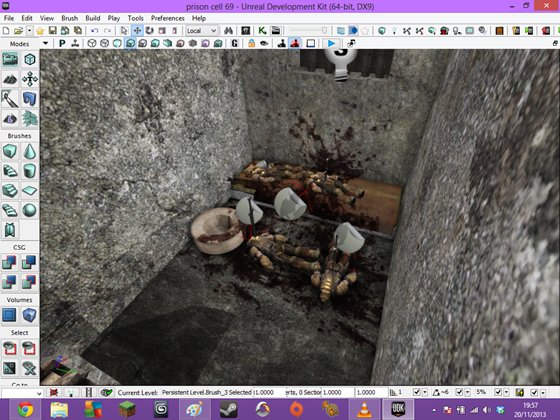Toggle lock selected actors padlock

click(x=251, y=44)
